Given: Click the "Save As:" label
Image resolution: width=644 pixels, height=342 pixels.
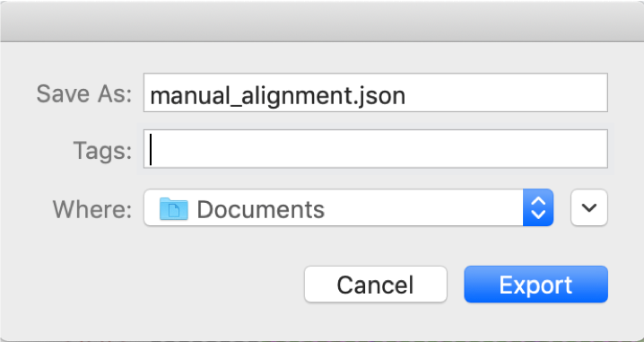Looking at the screenshot, I should [83, 93].
